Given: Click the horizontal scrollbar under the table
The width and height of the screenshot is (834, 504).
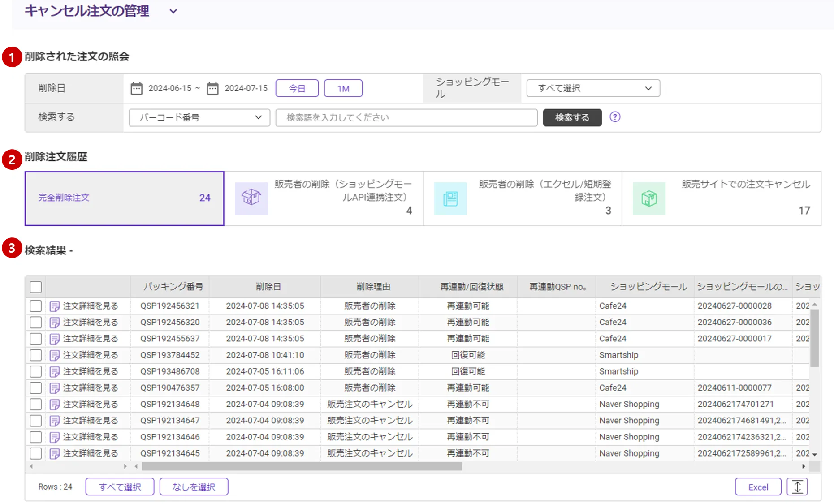Looking at the screenshot, I should (302, 466).
